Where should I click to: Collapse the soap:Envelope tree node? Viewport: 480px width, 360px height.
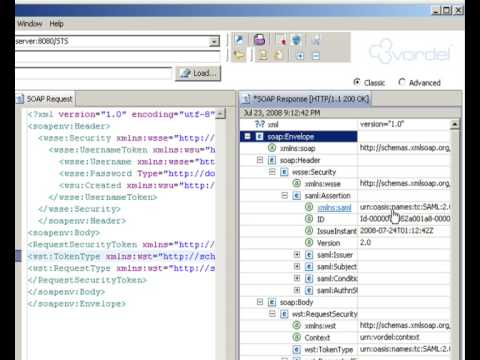[247, 136]
